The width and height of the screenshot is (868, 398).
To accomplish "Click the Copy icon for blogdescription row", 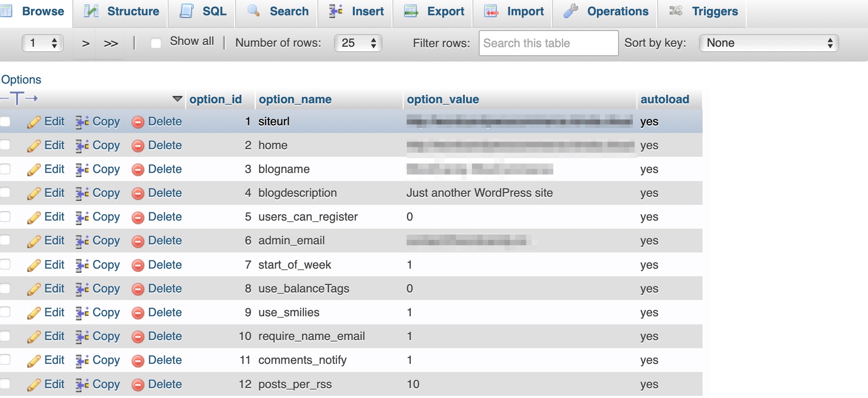I will (82, 194).
